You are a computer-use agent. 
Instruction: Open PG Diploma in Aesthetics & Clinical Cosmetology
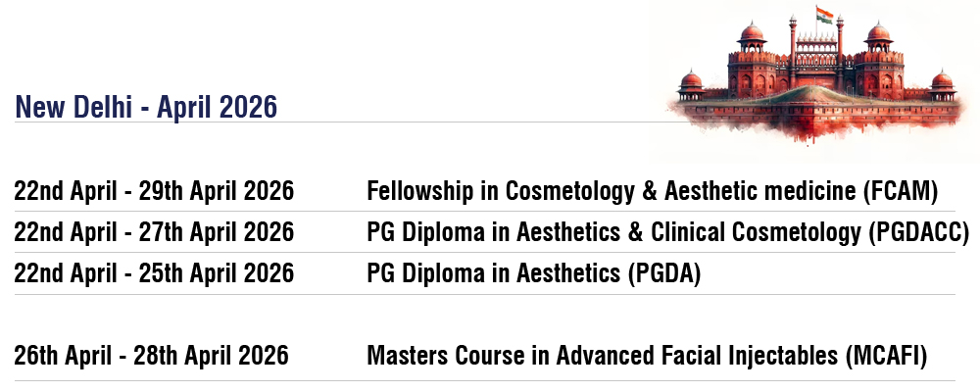pyautogui.click(x=627, y=232)
